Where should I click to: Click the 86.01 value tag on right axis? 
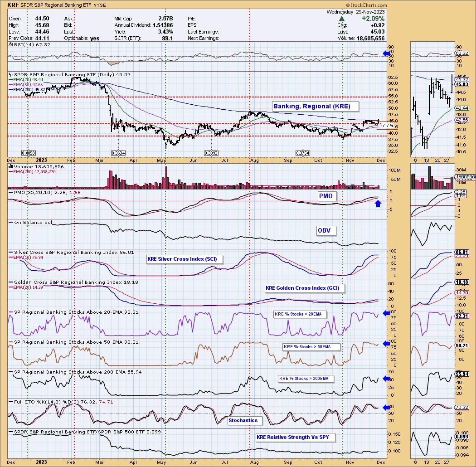coord(462,253)
